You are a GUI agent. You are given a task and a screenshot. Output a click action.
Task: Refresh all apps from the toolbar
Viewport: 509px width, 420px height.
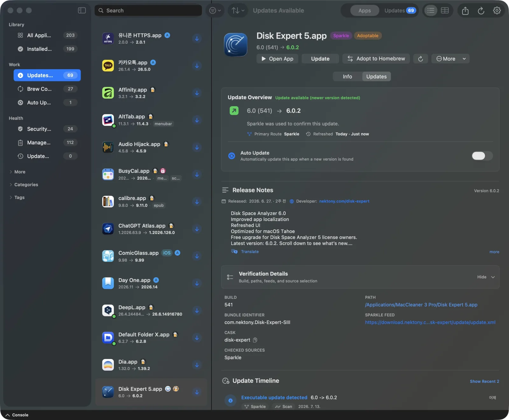click(481, 10)
